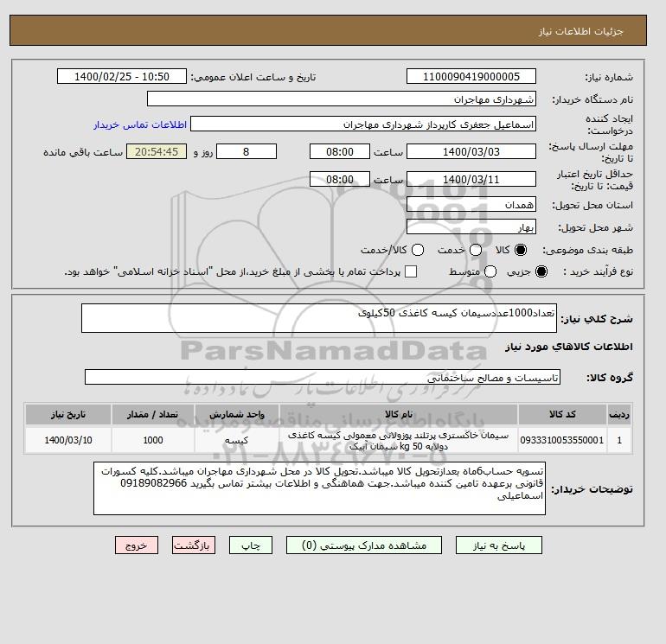Click مشاهده مدارک پیوستی (0) button
This screenshot has width=666, height=644.
[364, 545]
